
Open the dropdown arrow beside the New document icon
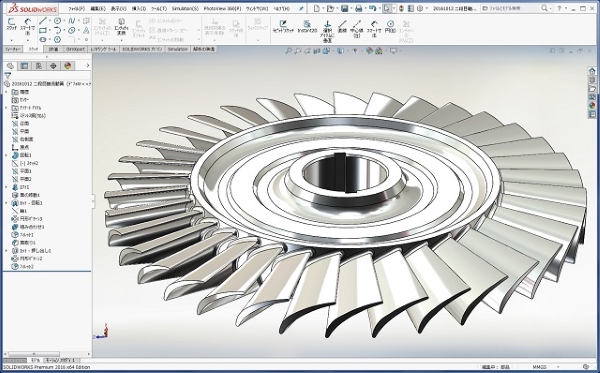[323, 8]
